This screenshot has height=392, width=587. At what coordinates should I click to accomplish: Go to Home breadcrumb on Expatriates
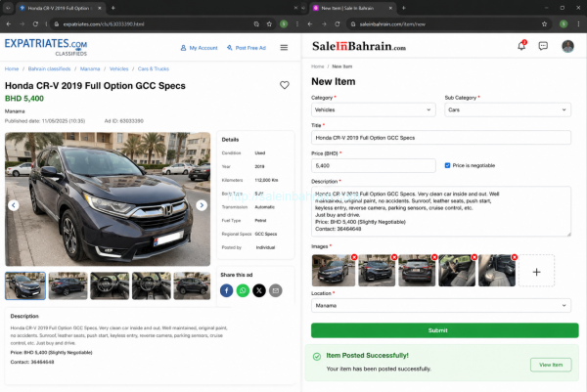point(12,68)
